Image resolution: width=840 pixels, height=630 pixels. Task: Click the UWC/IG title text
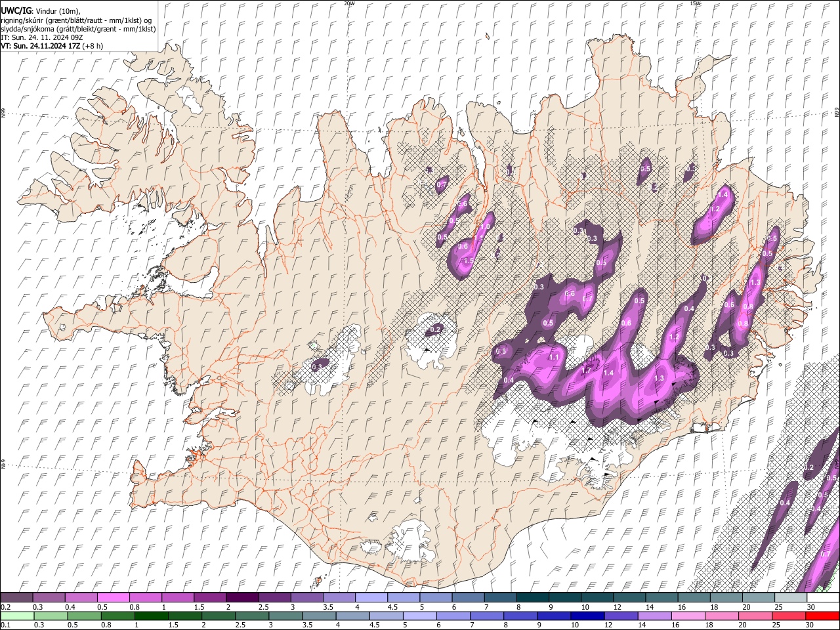tap(16, 10)
